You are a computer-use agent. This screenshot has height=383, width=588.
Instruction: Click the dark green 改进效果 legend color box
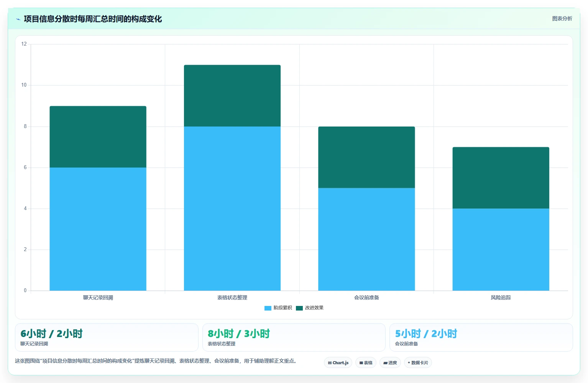299,308
